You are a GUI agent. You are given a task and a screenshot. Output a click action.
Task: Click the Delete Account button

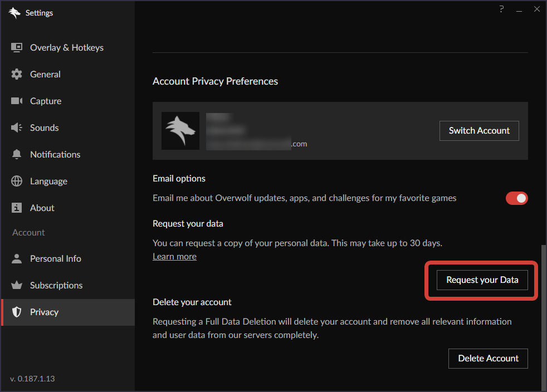coord(488,359)
